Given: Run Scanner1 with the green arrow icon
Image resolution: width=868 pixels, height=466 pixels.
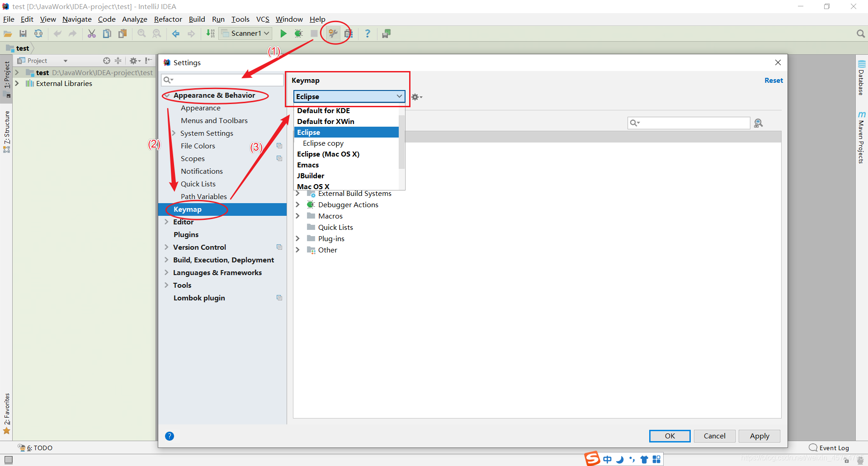Looking at the screenshot, I should [283, 33].
